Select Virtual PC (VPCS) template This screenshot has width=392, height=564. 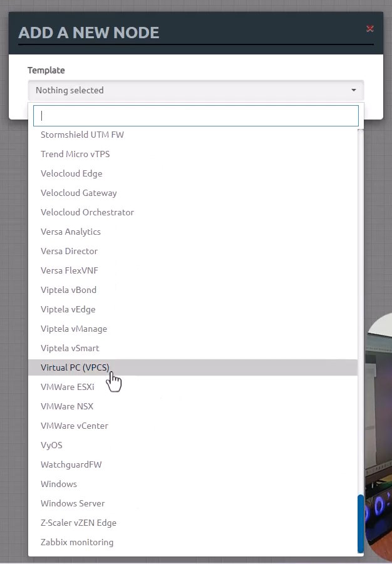click(193, 367)
